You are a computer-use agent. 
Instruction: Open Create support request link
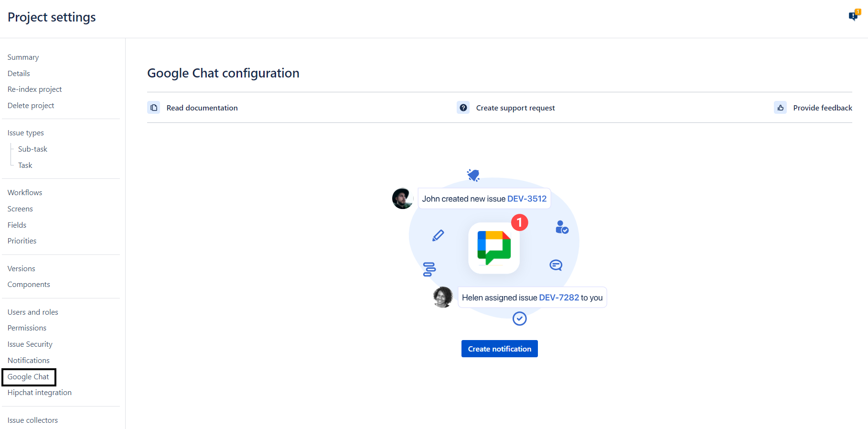coord(515,108)
